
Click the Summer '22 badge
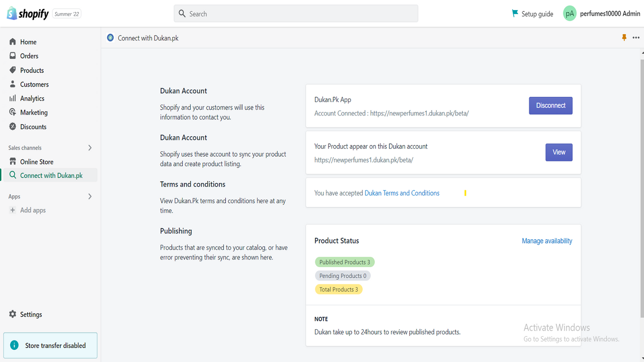[67, 14]
